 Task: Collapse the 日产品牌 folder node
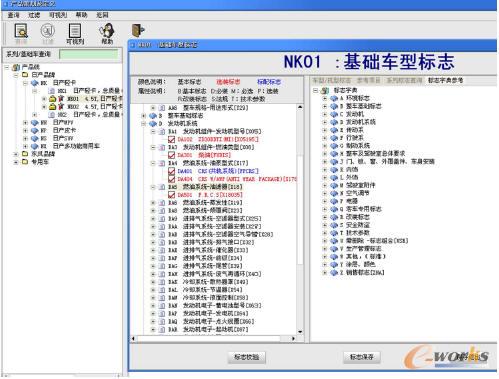pos(16,75)
